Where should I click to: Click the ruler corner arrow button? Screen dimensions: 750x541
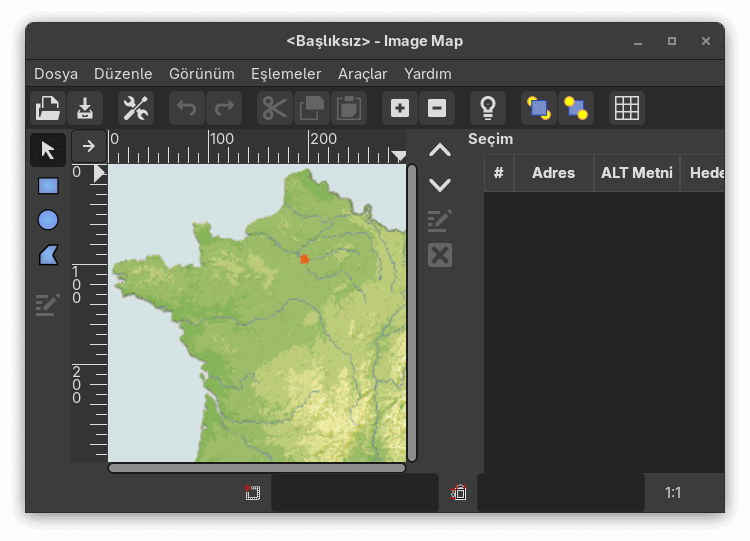[88, 146]
